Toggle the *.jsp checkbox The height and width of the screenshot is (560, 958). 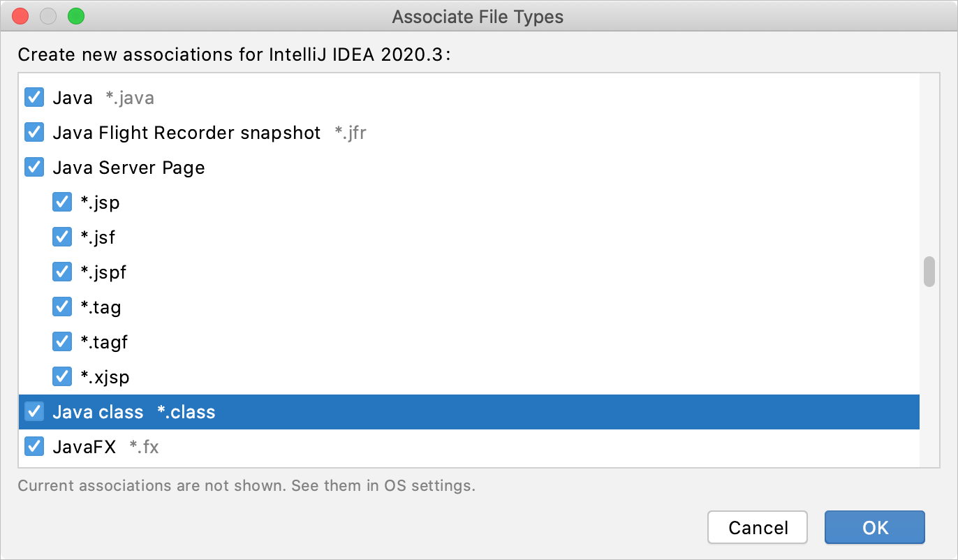point(62,202)
